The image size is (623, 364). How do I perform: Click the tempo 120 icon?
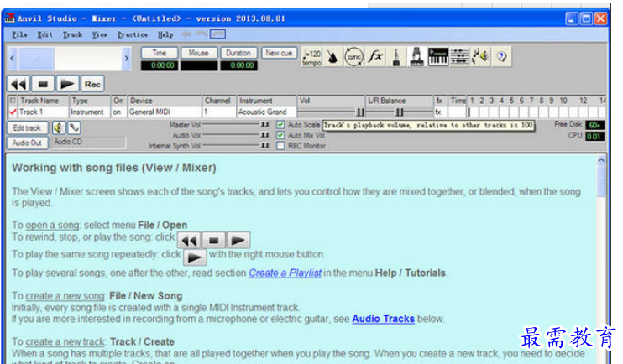[x=311, y=57]
